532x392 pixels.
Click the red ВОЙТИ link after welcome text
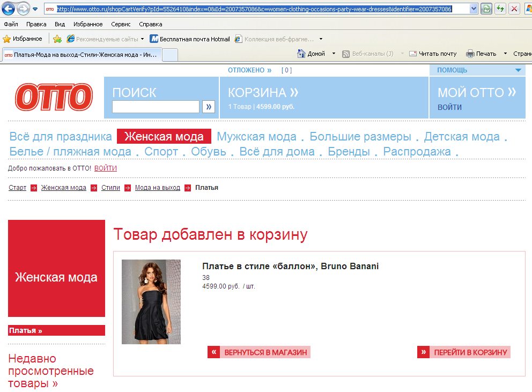pos(106,168)
